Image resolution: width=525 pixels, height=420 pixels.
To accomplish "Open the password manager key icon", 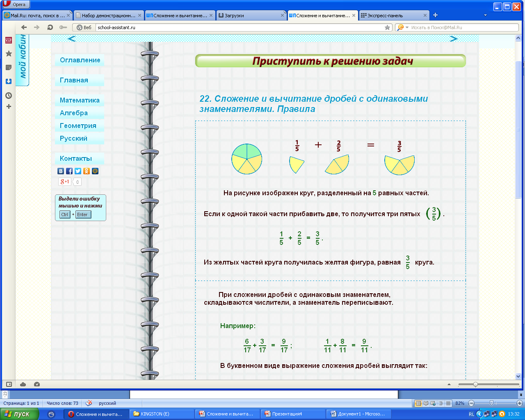I will [63, 27].
